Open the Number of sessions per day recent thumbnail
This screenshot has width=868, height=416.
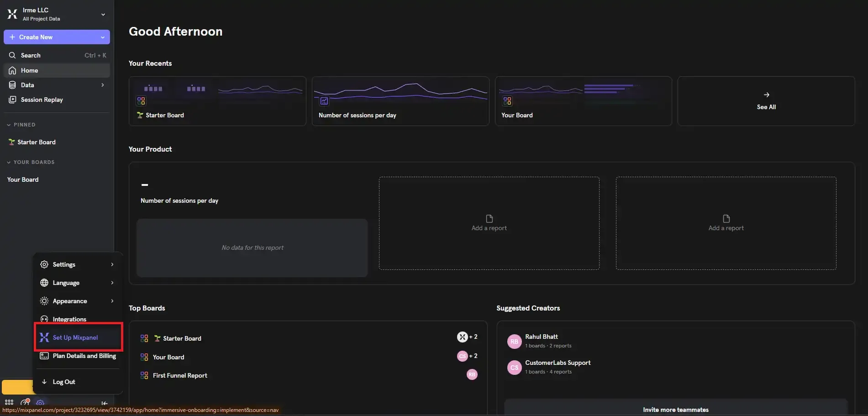point(400,101)
